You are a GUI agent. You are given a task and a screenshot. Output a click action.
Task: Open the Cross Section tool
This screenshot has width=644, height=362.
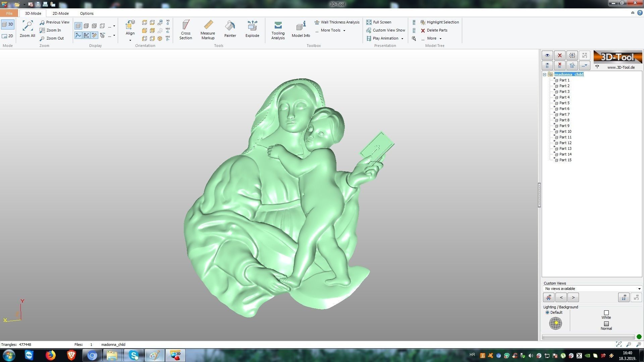pos(185,30)
